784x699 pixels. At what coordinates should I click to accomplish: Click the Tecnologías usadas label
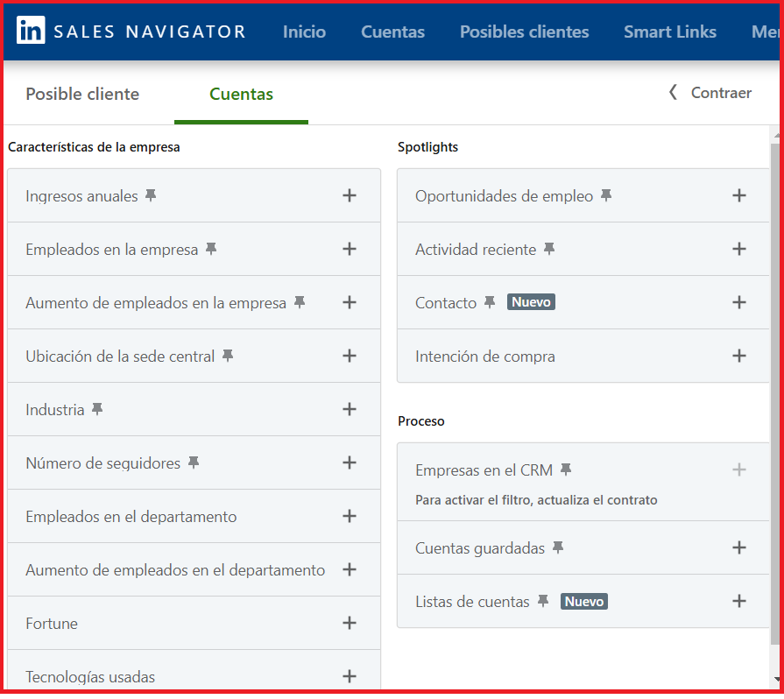90,677
